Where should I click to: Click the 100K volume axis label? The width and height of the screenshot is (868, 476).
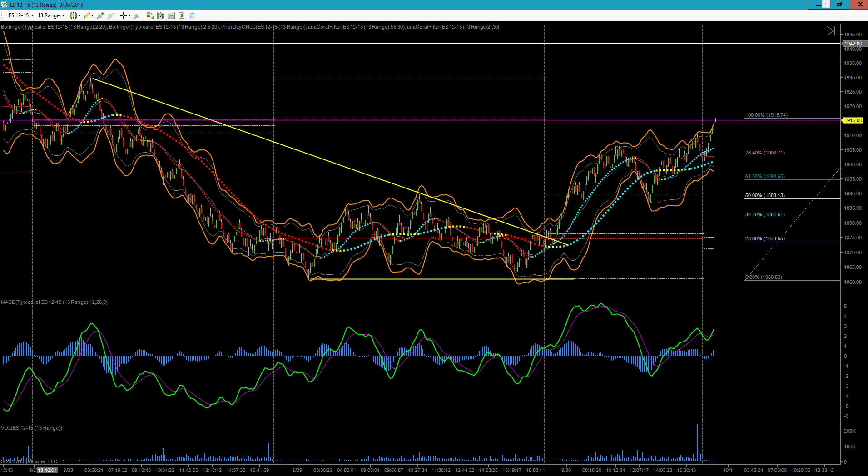[x=849, y=446]
